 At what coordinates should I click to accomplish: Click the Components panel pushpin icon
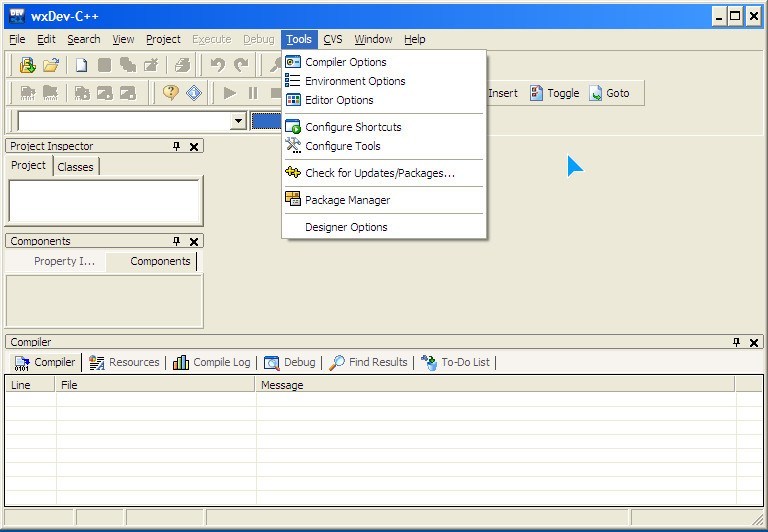coord(176,241)
